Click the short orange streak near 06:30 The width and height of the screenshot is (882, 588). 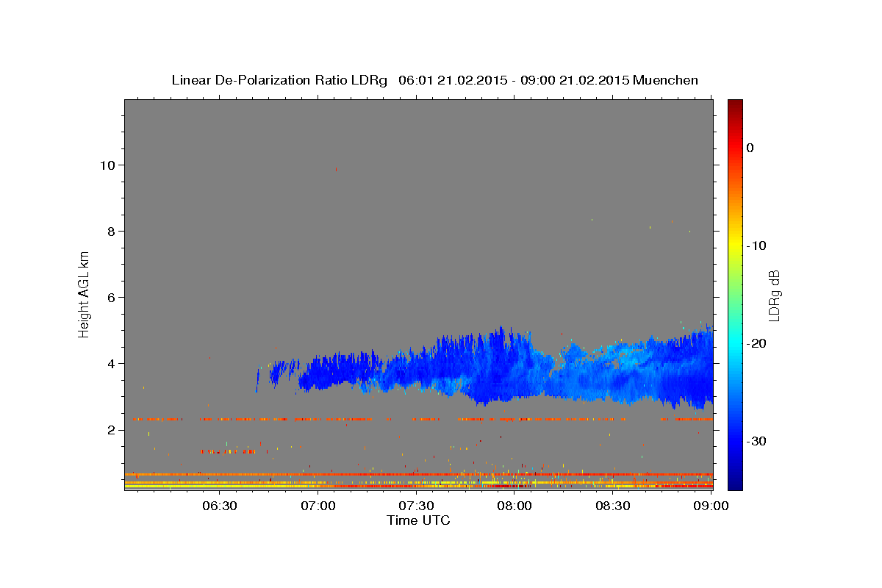pyautogui.click(x=229, y=451)
